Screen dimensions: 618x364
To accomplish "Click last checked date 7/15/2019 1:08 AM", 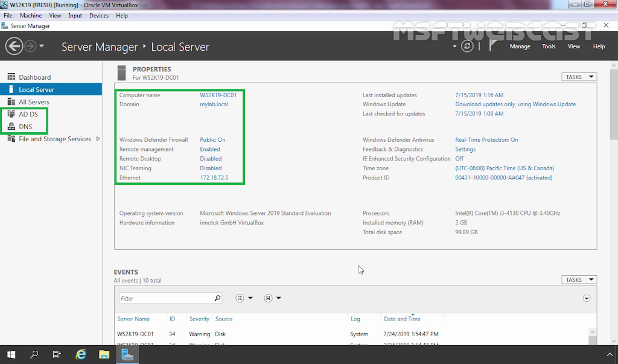I will (479, 113).
